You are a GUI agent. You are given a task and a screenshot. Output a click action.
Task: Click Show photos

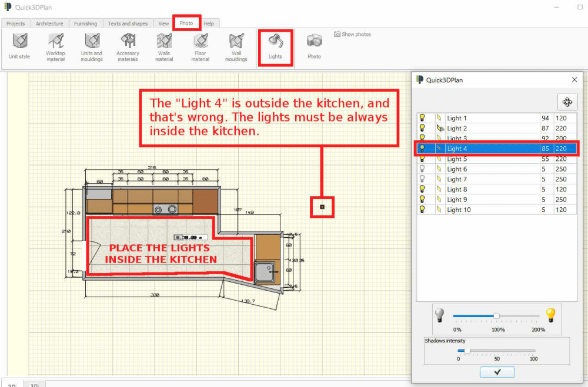(352, 34)
